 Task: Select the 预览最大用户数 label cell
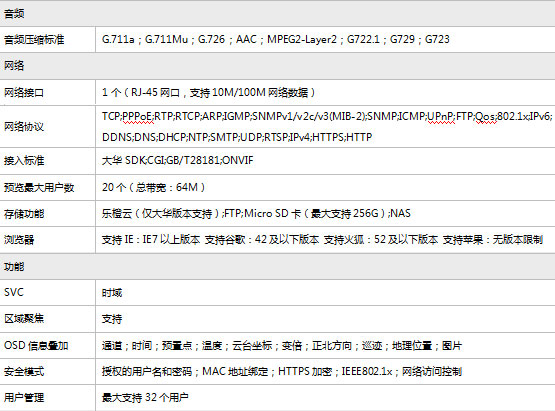47,187
